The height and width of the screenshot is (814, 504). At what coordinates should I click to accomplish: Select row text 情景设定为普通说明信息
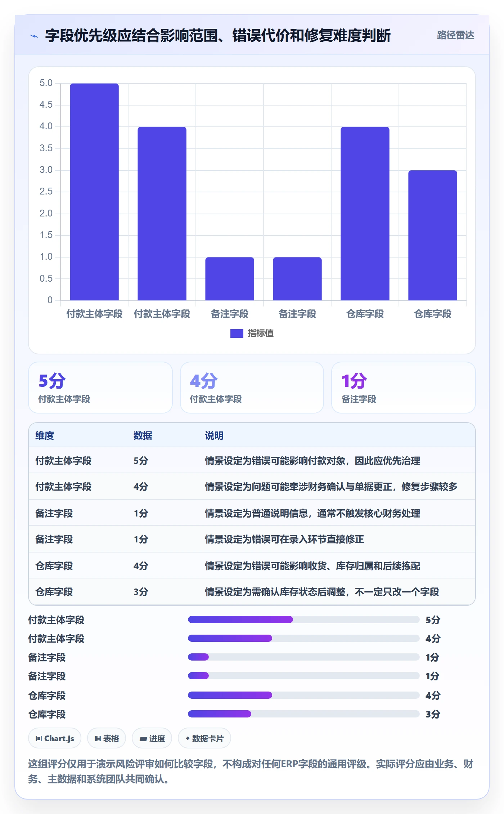257,513
